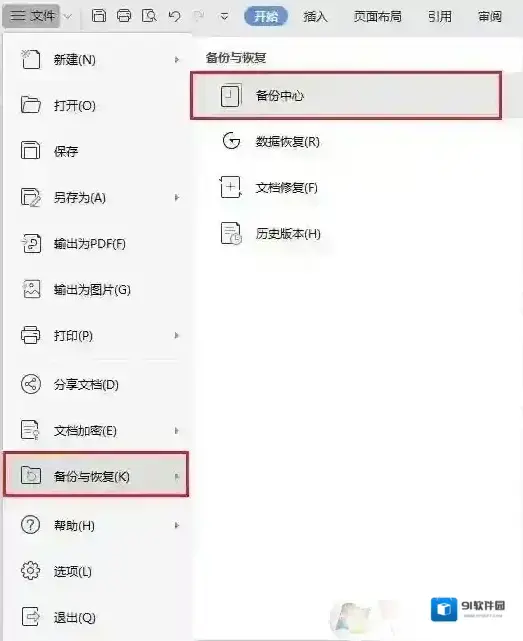Click the save icon in quick access toolbar
This screenshot has height=641, width=523.
coord(99,16)
